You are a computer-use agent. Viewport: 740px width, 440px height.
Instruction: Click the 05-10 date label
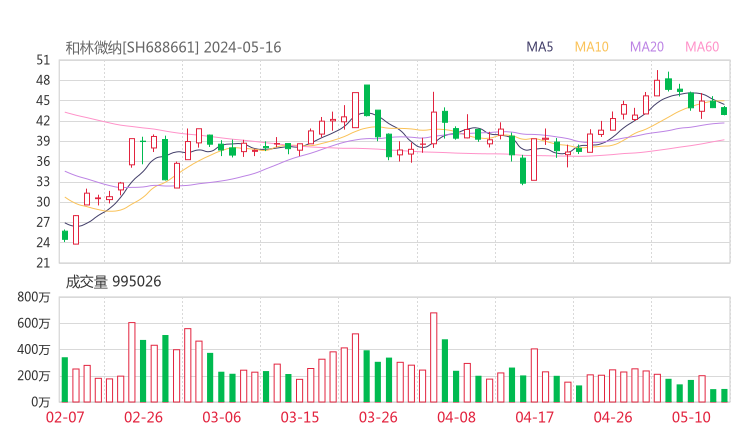(691, 417)
